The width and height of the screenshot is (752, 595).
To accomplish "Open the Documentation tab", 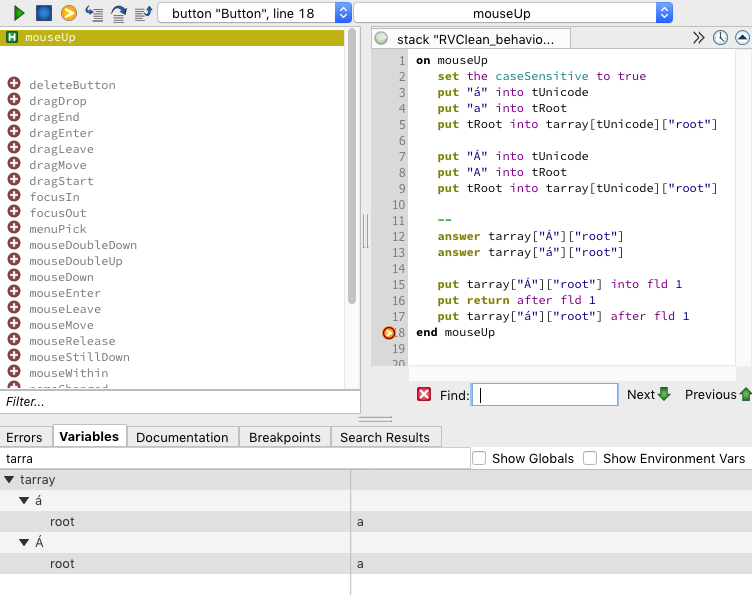I will pos(182,437).
